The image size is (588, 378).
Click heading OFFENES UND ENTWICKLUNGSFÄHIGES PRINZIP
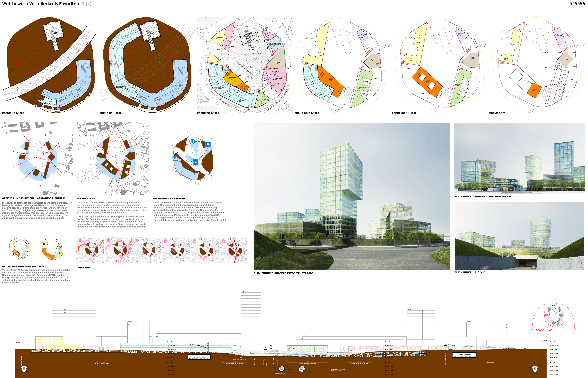click(x=34, y=198)
